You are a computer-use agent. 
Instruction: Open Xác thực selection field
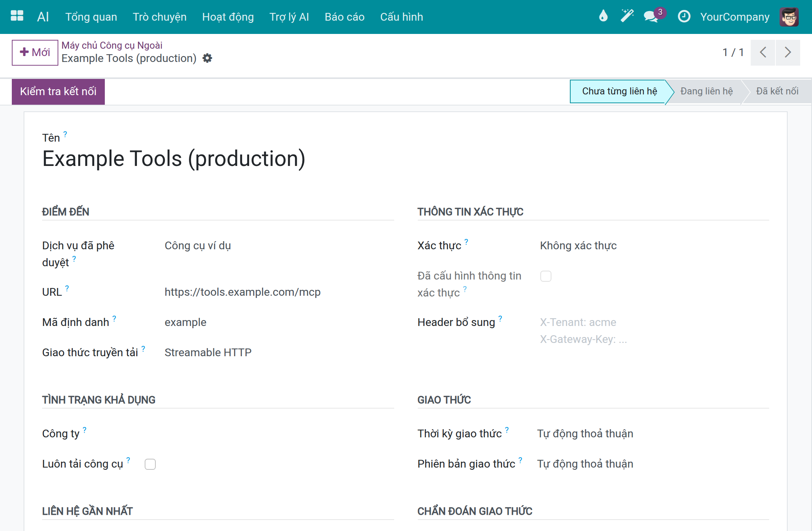[654, 246]
